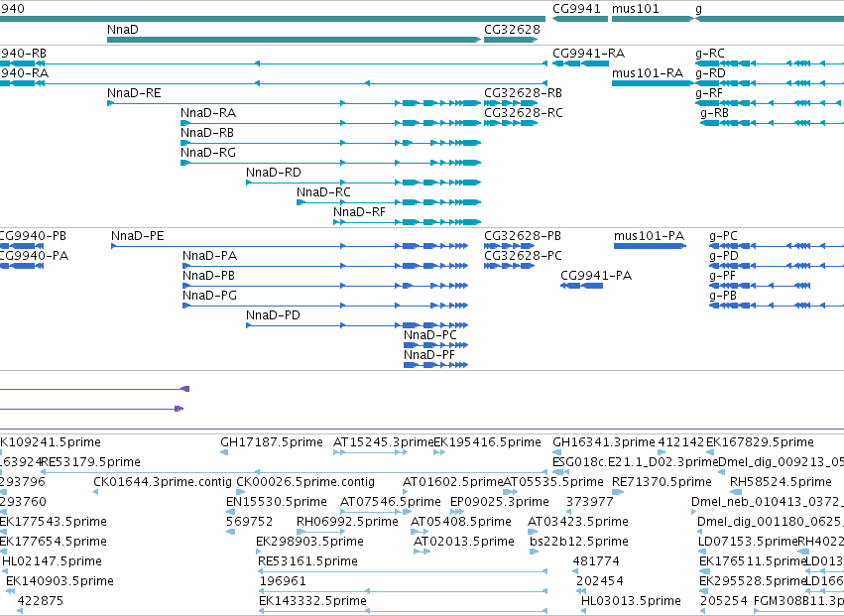844x616 pixels.
Task: Select the mus101-RA transcript label
Action: (x=648, y=72)
